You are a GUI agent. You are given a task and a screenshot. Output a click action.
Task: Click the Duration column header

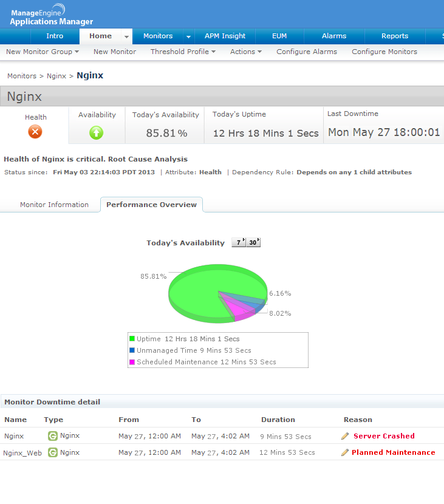[278, 420]
